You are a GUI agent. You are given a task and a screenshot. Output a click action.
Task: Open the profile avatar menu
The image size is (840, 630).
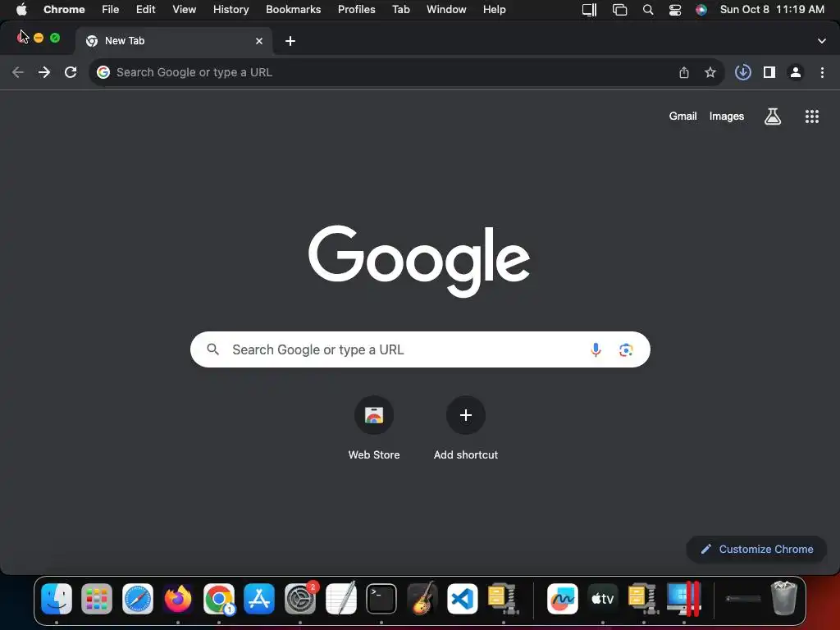(x=796, y=72)
